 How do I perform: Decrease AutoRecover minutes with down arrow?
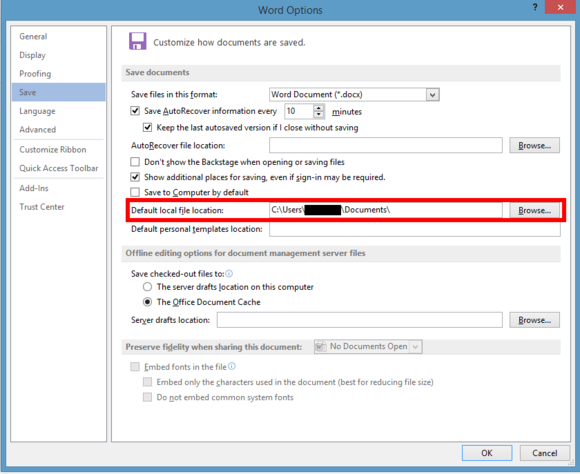point(318,115)
